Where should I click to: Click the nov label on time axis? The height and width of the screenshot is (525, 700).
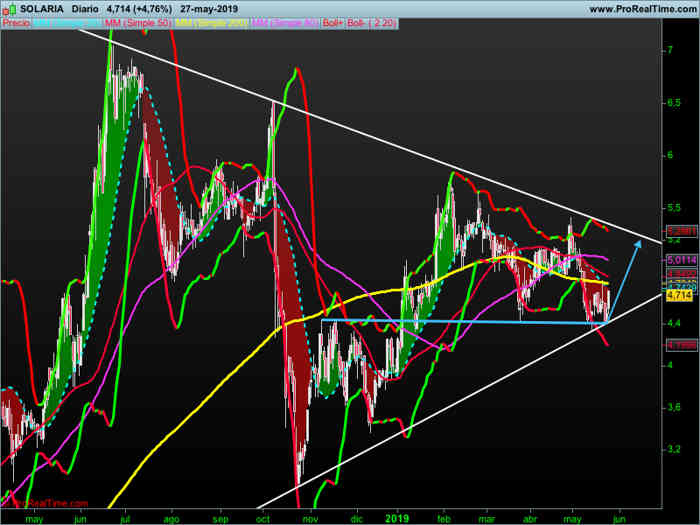coord(310,519)
